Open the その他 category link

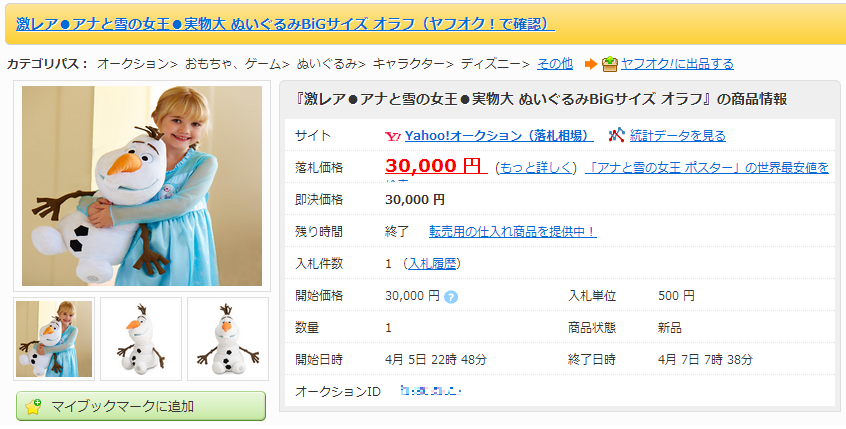point(555,64)
